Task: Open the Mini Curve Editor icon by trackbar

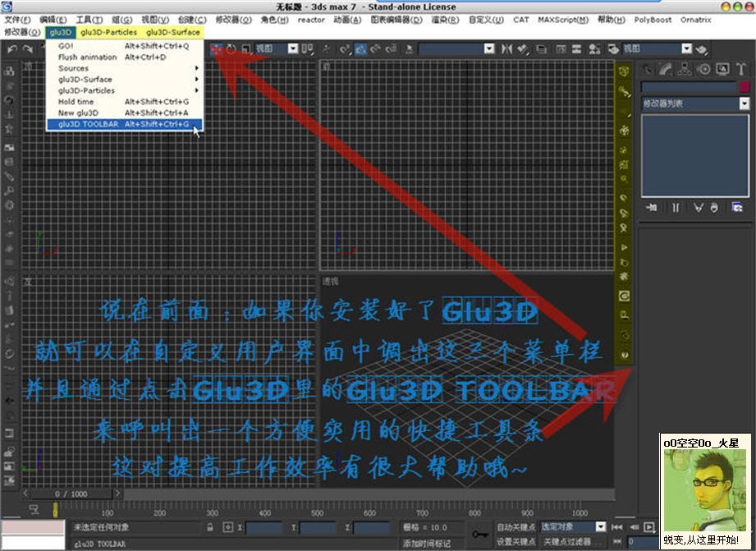Action: pos(34,509)
